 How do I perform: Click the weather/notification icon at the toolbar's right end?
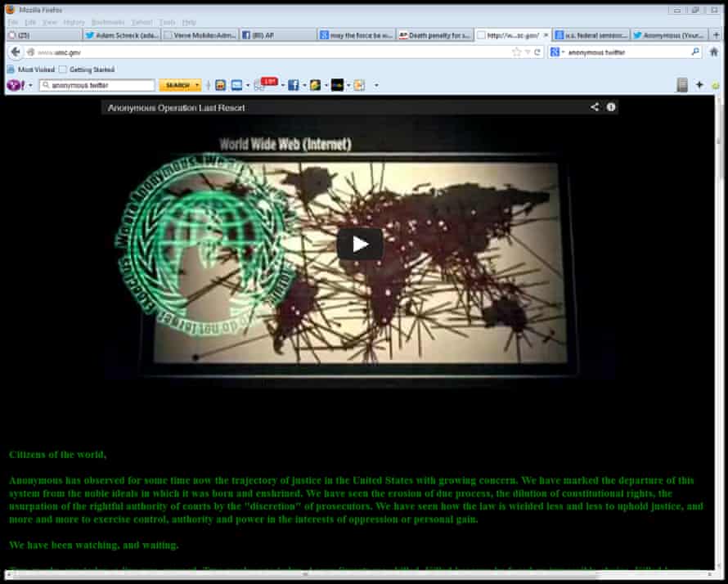tap(357, 84)
